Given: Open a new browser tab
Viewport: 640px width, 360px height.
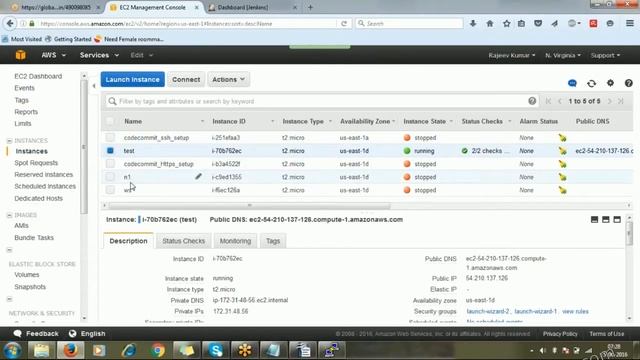Looking at the screenshot, I should pyautogui.click(x=310, y=7).
